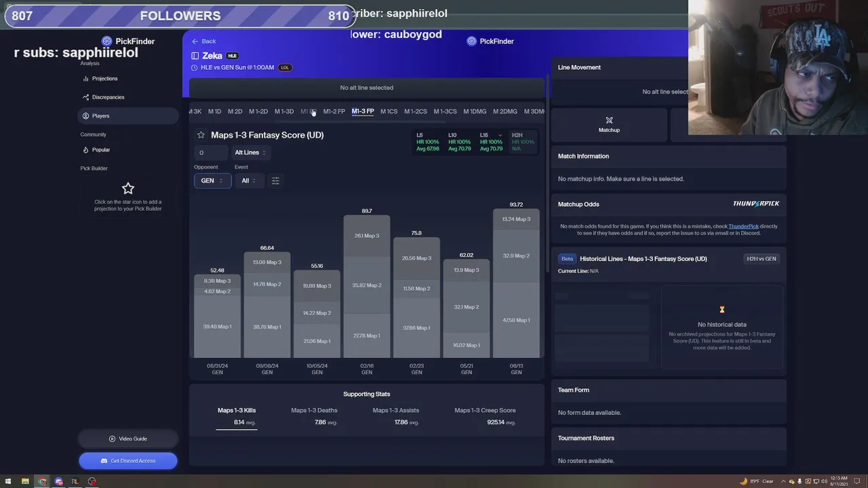Switch to the M 1-2CS tab
The image size is (868, 488).
416,111
